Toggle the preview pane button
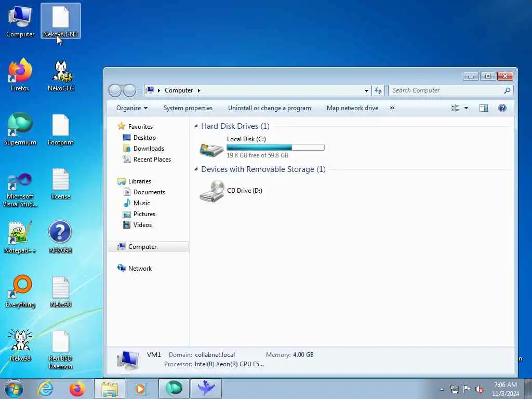 [x=484, y=108]
